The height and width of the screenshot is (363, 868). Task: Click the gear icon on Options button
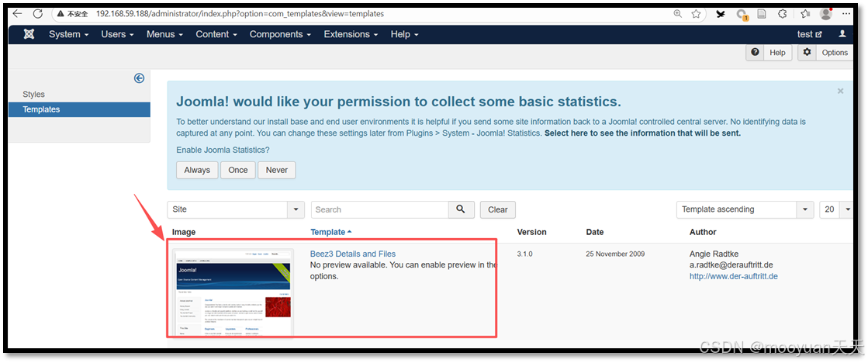(x=807, y=52)
